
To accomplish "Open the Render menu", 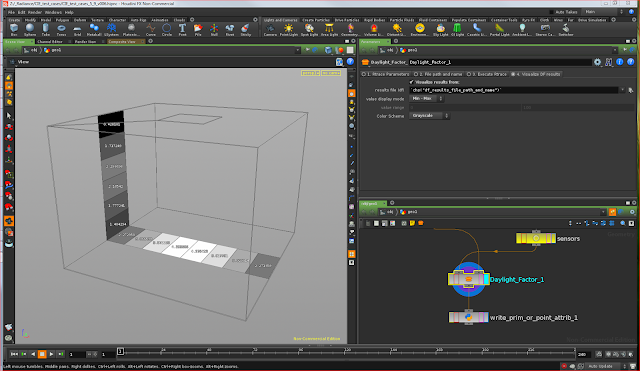I will tap(35, 12).
